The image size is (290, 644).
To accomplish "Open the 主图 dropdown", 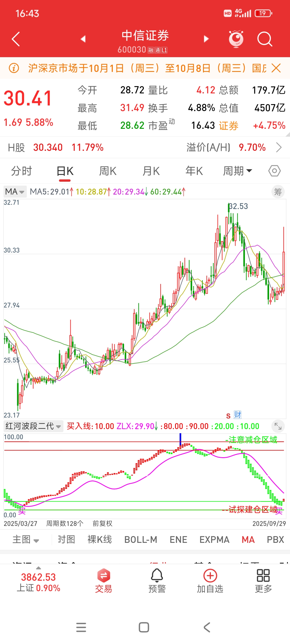I will coord(26,539).
